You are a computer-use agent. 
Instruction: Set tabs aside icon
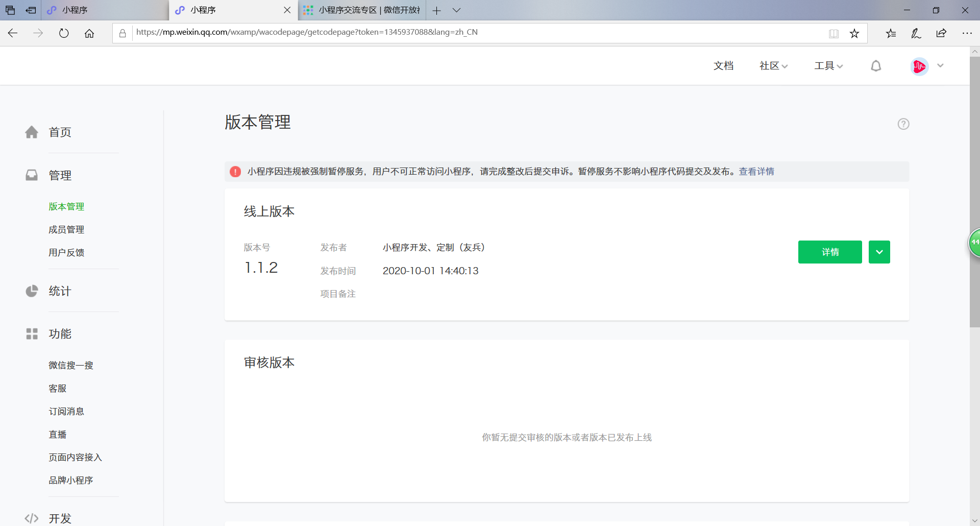(31, 10)
